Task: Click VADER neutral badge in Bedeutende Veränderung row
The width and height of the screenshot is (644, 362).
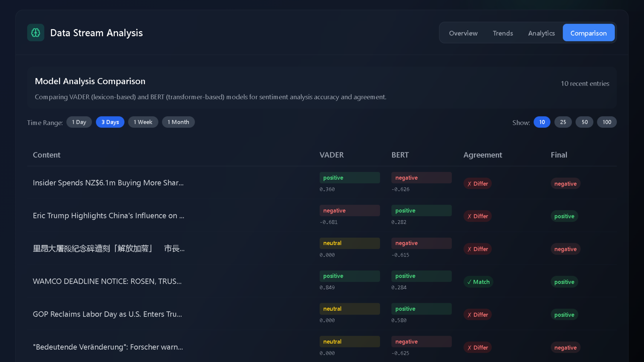Action: coord(350,341)
